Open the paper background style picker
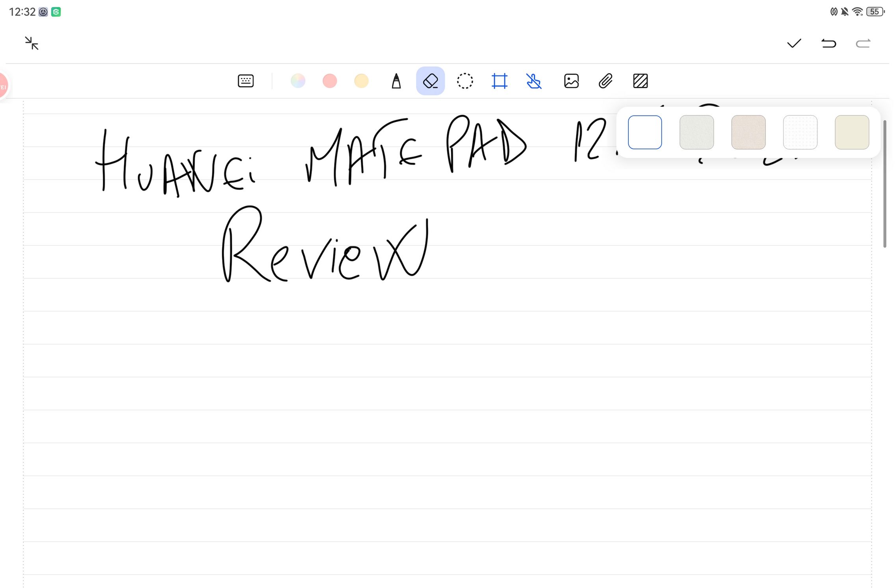Image resolution: width=895 pixels, height=588 pixels. pyautogui.click(x=640, y=81)
